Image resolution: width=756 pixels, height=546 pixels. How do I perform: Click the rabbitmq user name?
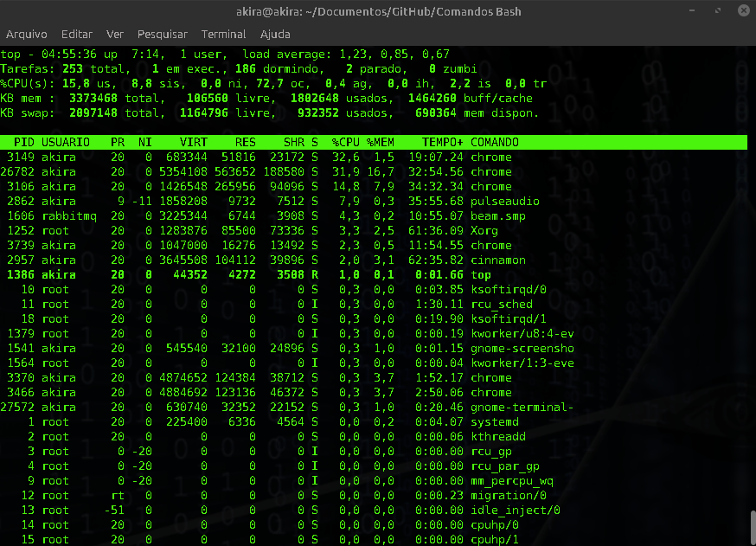[x=69, y=216]
